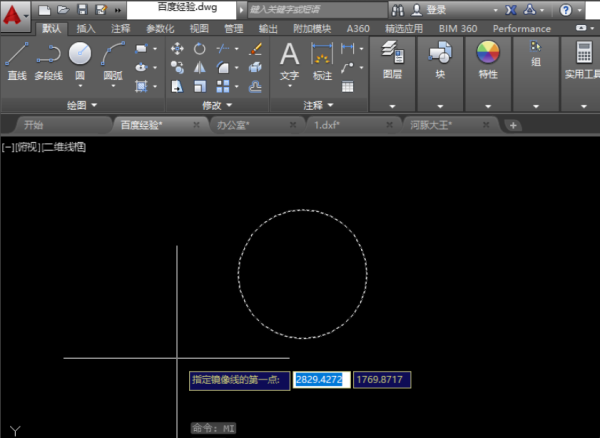Switch to the 插入 ribbon tab

click(86, 29)
